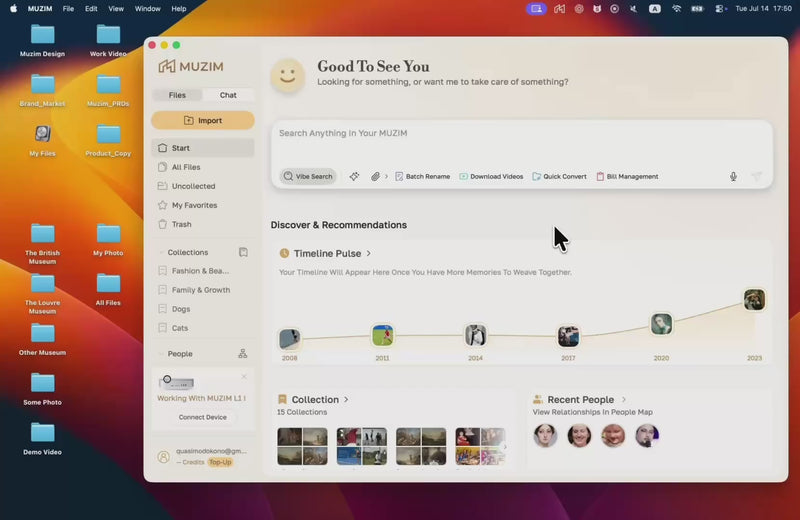The width and height of the screenshot is (800, 520).
Task: Click the Top-Up credits button
Action: [x=220, y=462]
